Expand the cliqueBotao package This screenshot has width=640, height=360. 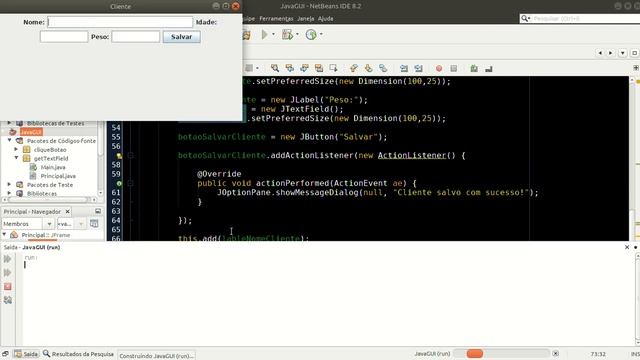17,149
